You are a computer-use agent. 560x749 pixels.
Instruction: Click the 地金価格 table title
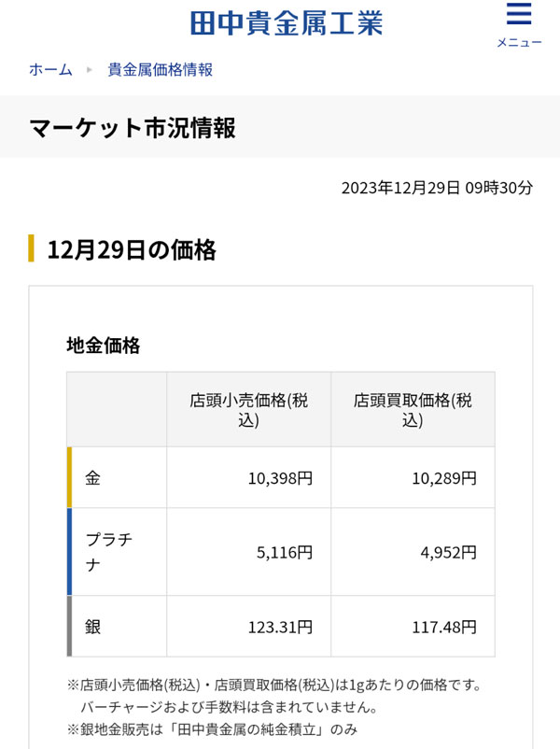[104, 345]
